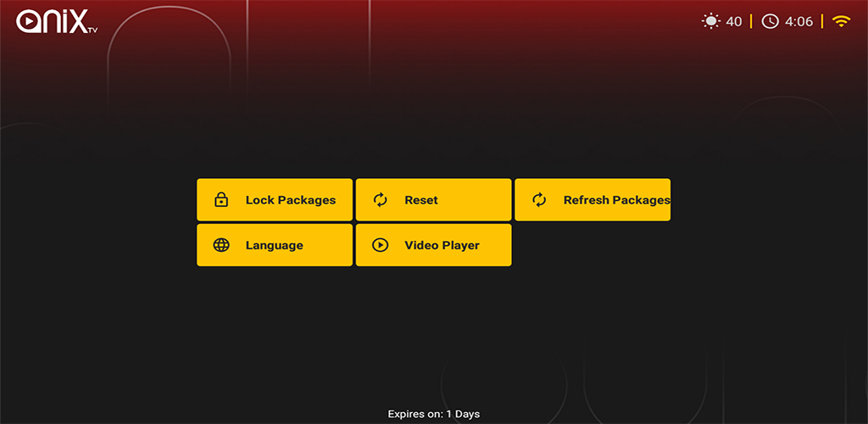This screenshot has height=424, width=868.
Task: Launch the Video Player tile
Action: tap(433, 245)
